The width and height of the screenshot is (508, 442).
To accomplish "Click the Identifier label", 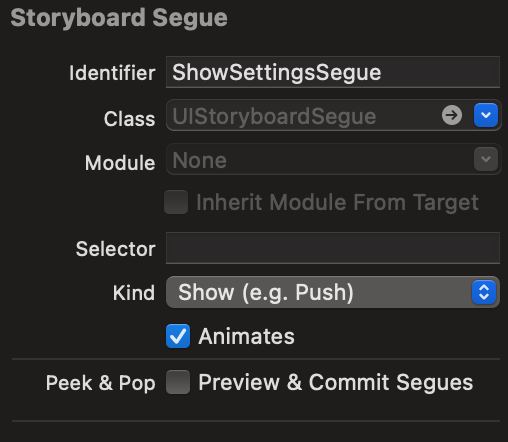I will point(112,73).
